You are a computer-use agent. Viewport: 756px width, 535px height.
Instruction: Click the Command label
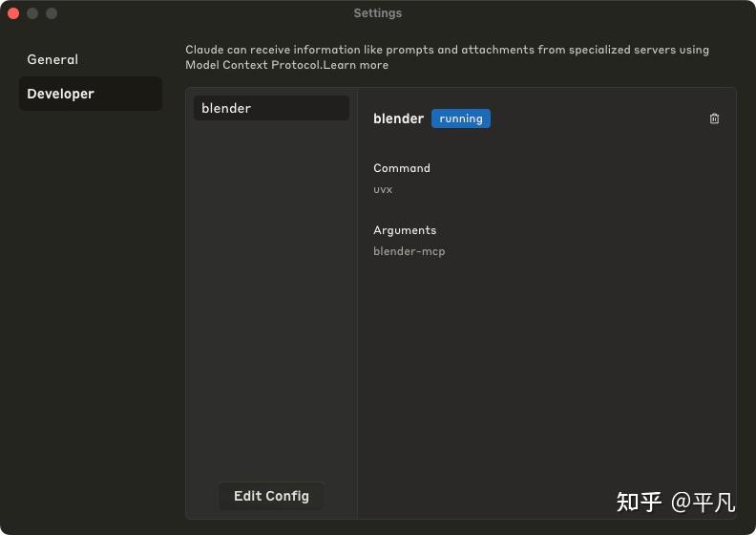pos(402,168)
